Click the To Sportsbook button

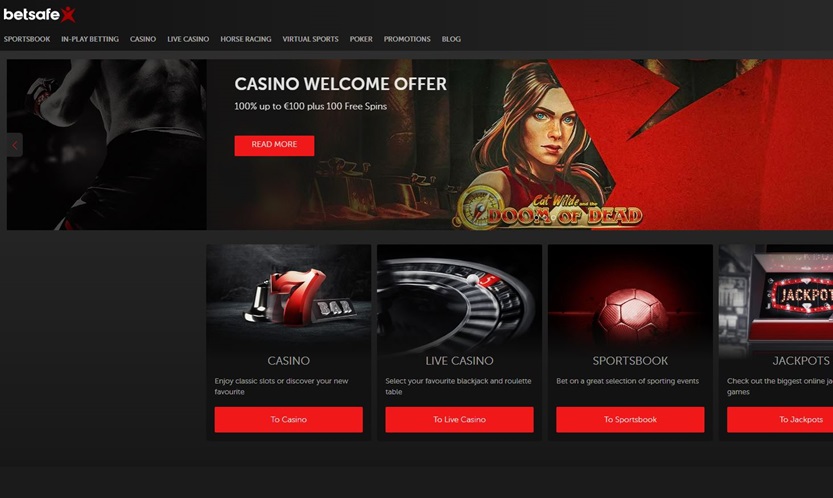click(x=630, y=419)
